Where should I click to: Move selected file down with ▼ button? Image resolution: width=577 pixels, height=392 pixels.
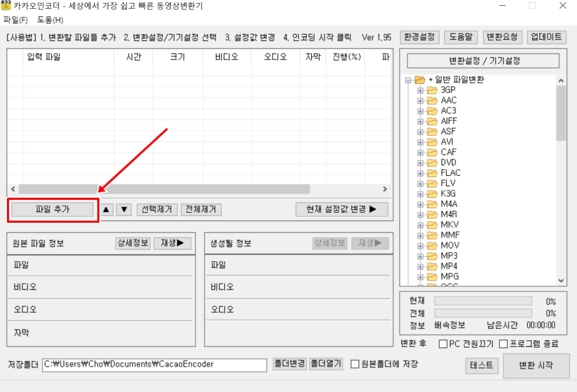pyautogui.click(x=124, y=210)
